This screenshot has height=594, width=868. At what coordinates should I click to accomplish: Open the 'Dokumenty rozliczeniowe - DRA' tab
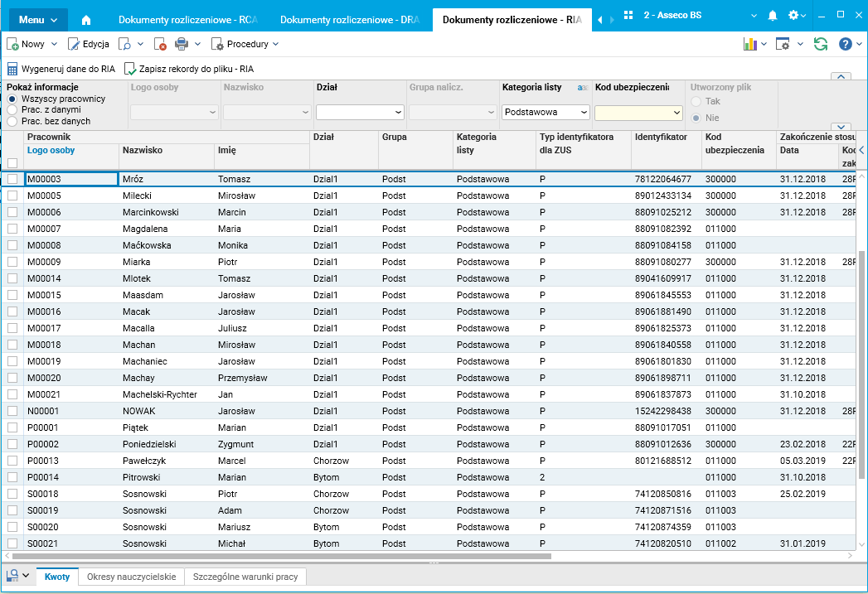[x=348, y=19]
